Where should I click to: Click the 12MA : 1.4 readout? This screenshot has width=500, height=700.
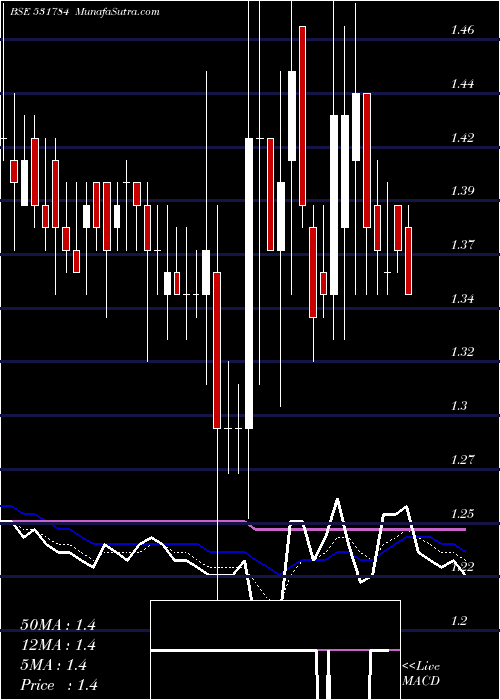tap(58, 645)
